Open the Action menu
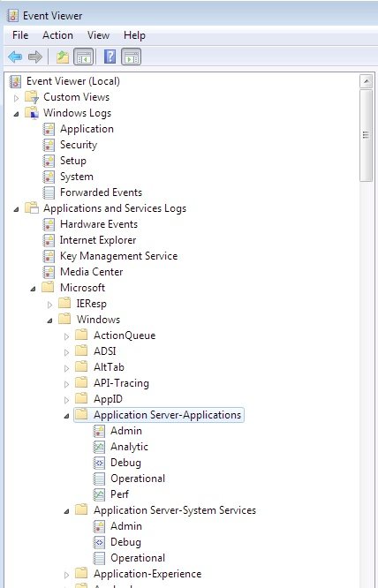The width and height of the screenshot is (378, 588). coord(57,35)
